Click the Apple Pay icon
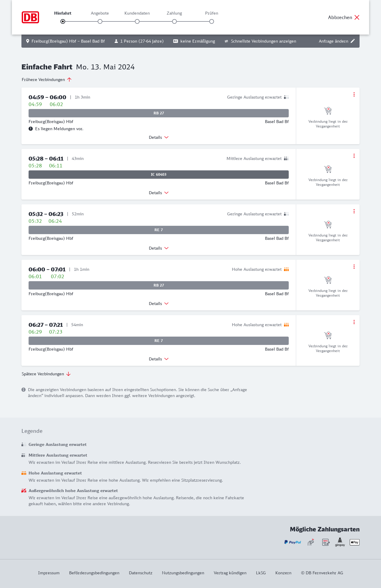Viewport: 381px width, 588px height. 355,542
